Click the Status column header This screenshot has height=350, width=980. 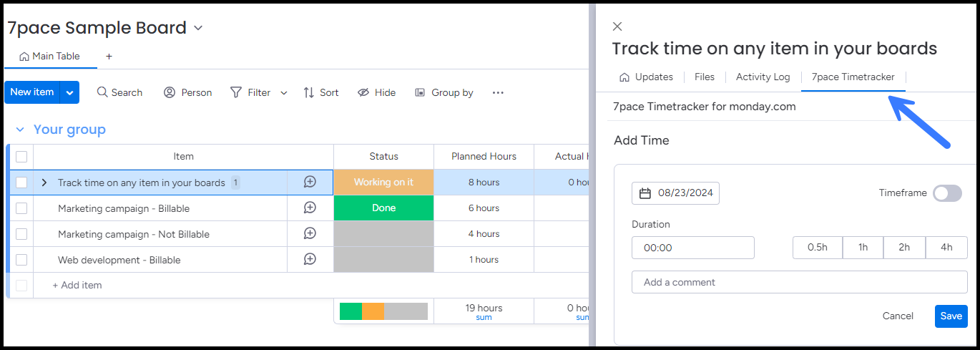coord(383,156)
